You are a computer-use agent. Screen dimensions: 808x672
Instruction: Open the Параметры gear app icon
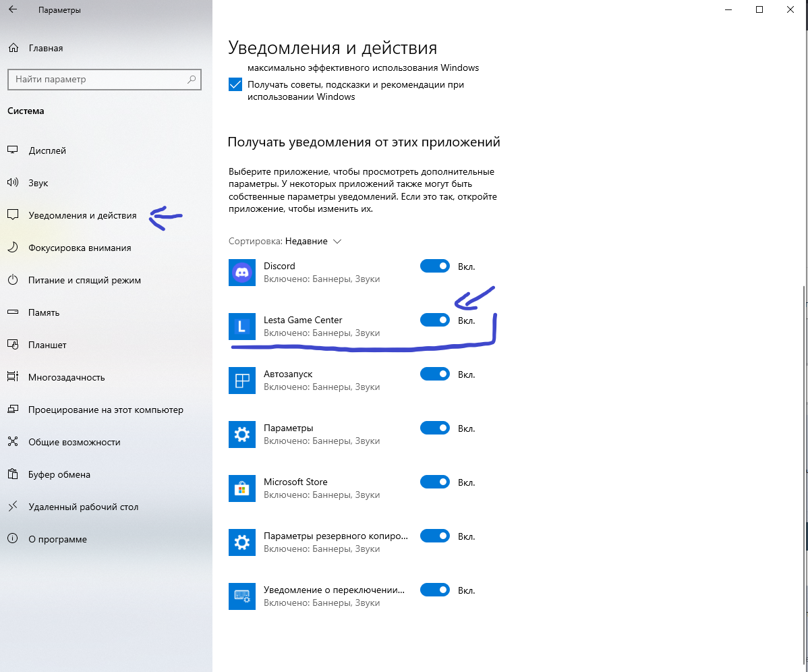[242, 435]
